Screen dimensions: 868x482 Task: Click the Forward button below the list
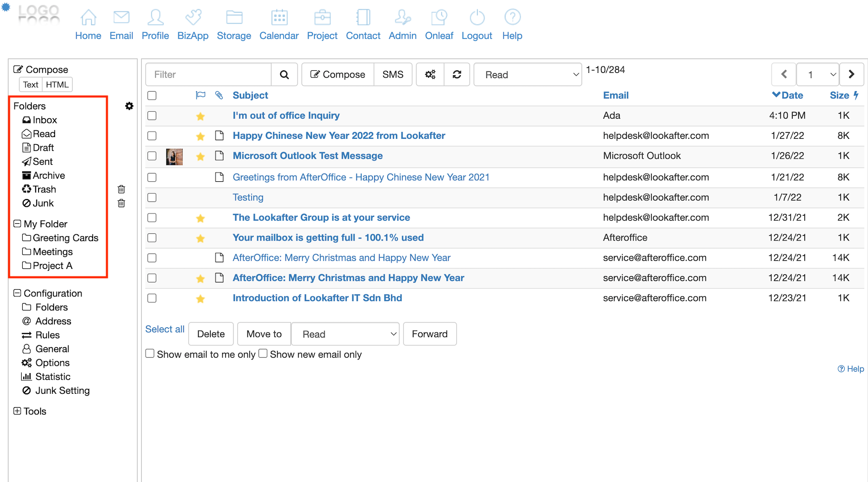pos(429,334)
